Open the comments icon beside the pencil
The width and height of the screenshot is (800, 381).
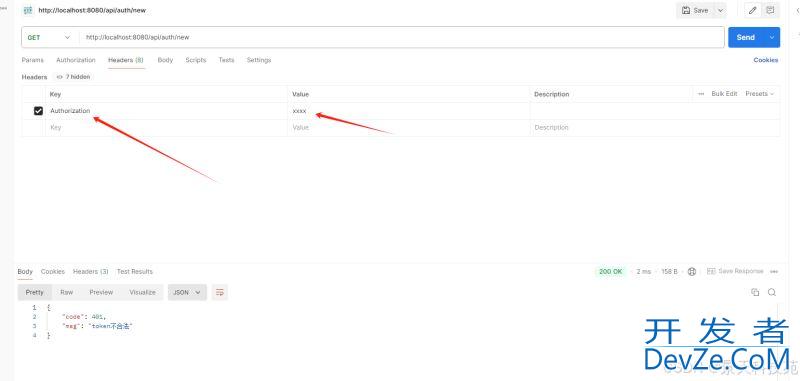point(770,10)
